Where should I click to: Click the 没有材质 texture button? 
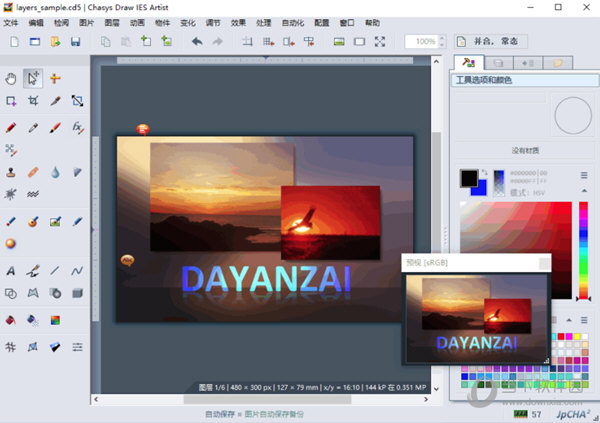pos(525,150)
